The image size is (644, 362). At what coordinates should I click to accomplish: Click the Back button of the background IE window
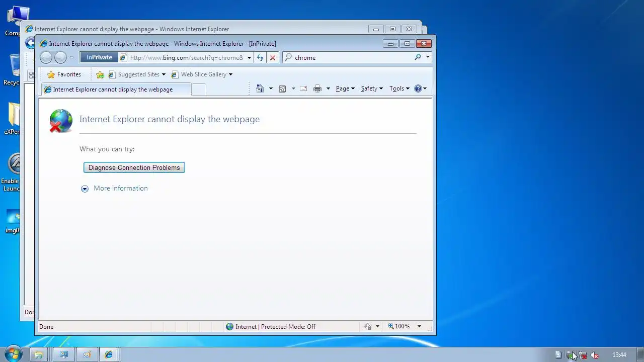[30, 43]
